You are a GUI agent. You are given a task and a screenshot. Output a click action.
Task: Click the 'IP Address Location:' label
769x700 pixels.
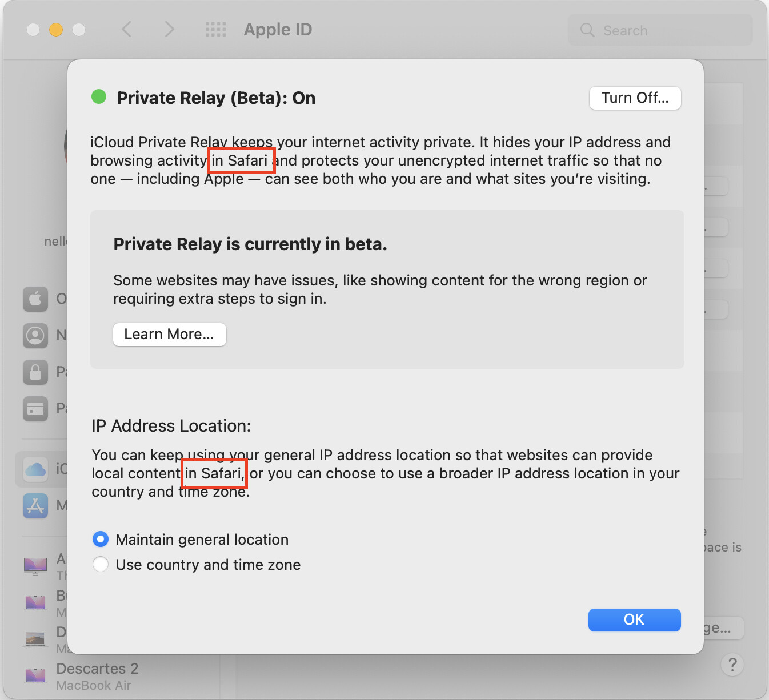[x=171, y=426]
